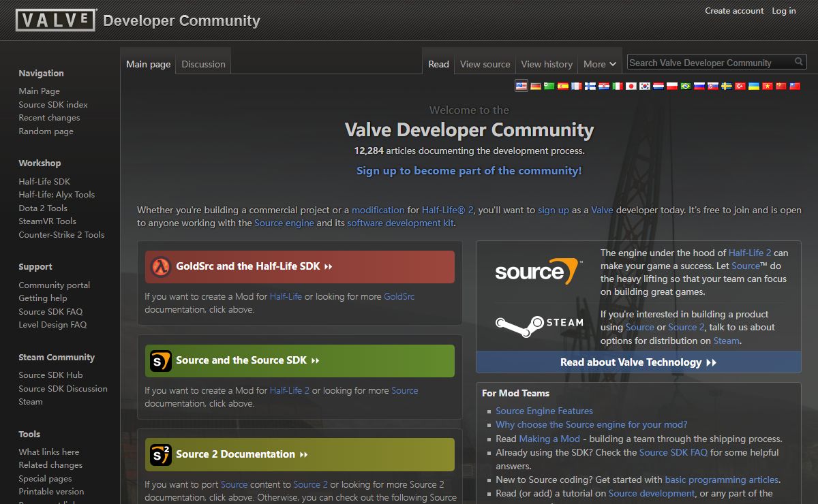Open the Main page tab
Image resolution: width=818 pixels, height=504 pixels.
click(x=148, y=64)
